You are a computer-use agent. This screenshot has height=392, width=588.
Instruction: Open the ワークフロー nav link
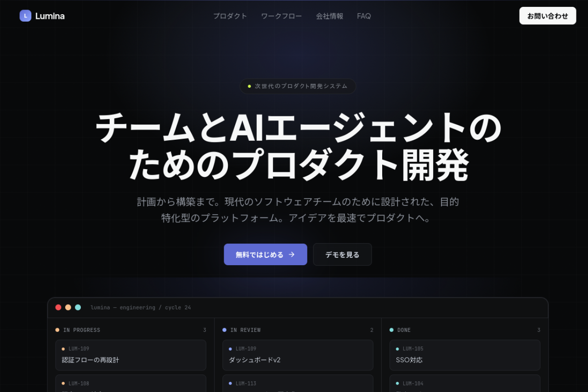[282, 16]
